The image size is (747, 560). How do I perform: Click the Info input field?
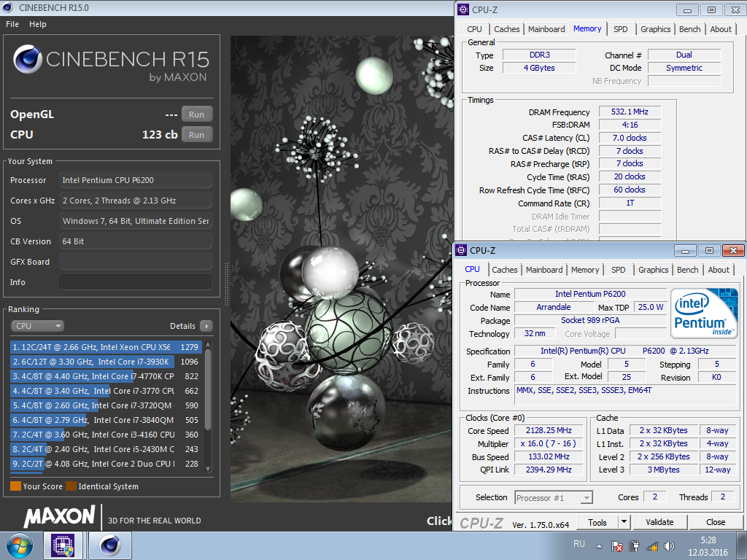click(135, 282)
